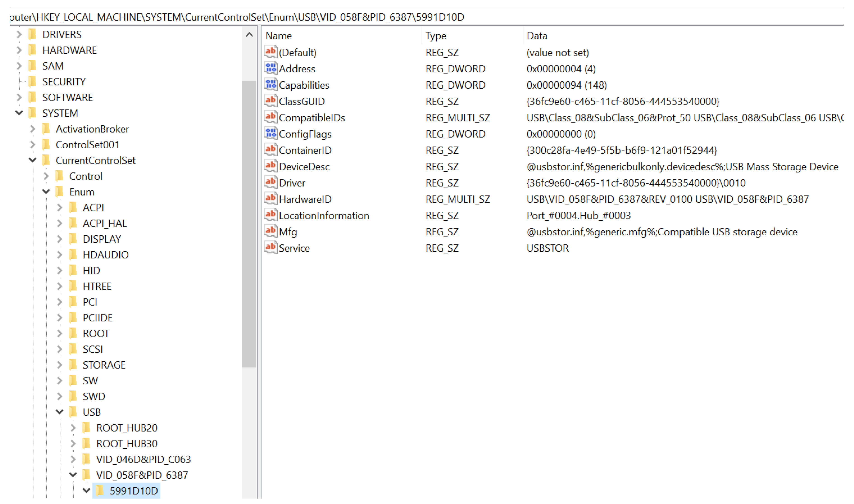Click the DeviceDesc string value icon
The image size is (854, 504).
tap(271, 166)
